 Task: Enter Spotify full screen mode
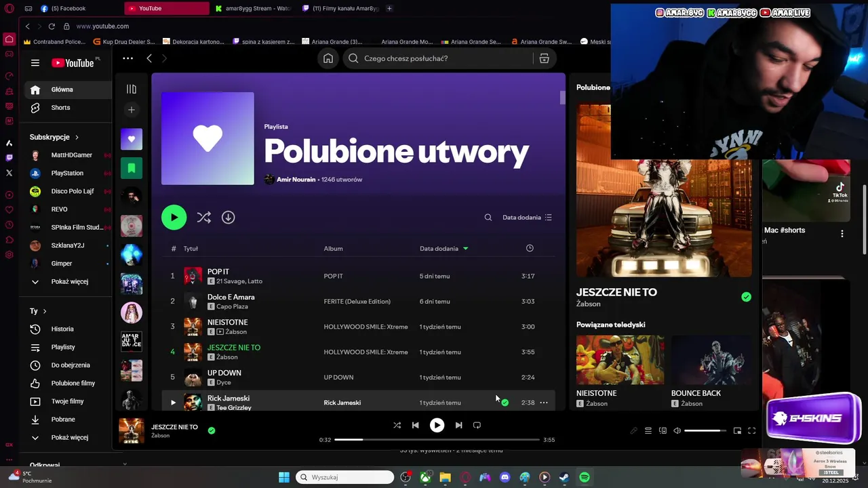[x=751, y=430]
